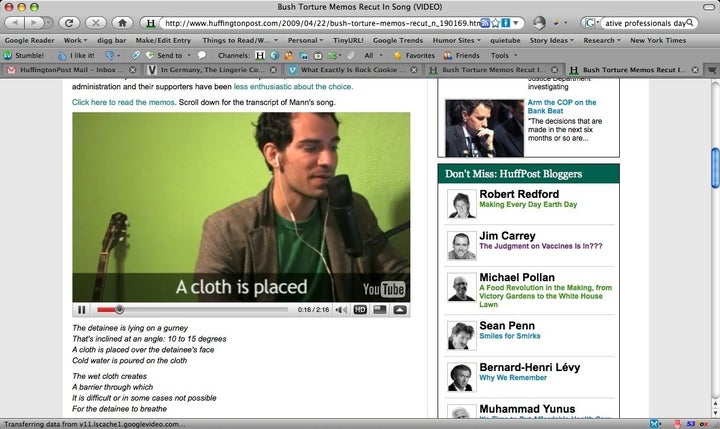720x429 pixels.
Task: Open the New York Times bookmark
Action: click(x=658, y=40)
